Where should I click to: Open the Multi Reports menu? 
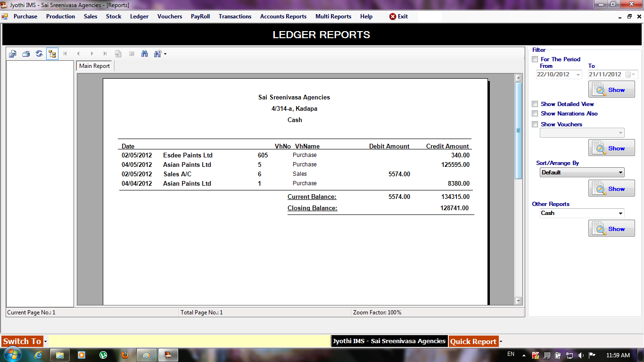pos(333,16)
